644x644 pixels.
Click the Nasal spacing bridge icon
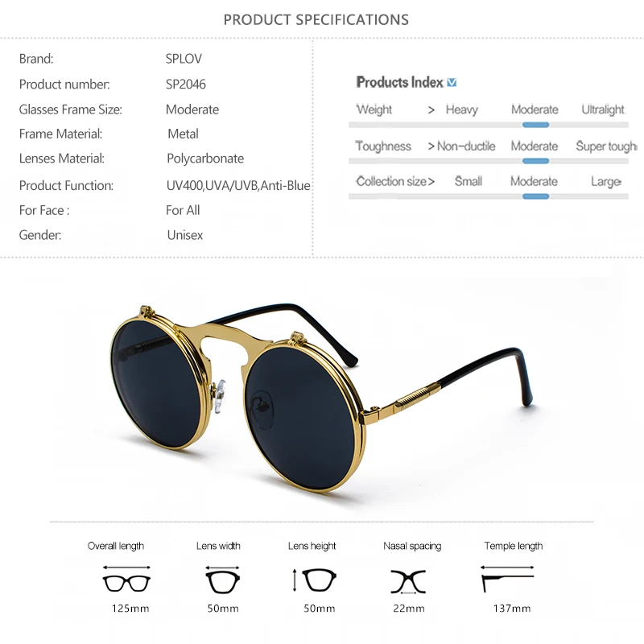(x=408, y=582)
